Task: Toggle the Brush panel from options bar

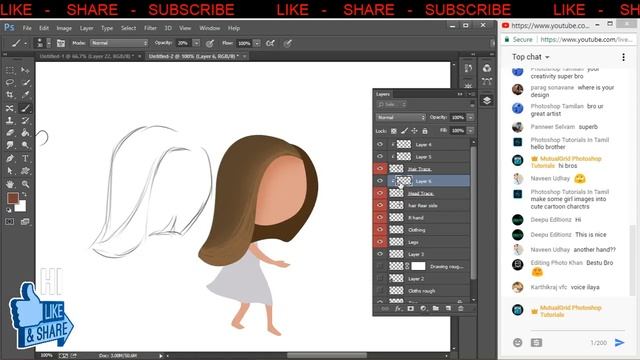Action: pos(61,43)
